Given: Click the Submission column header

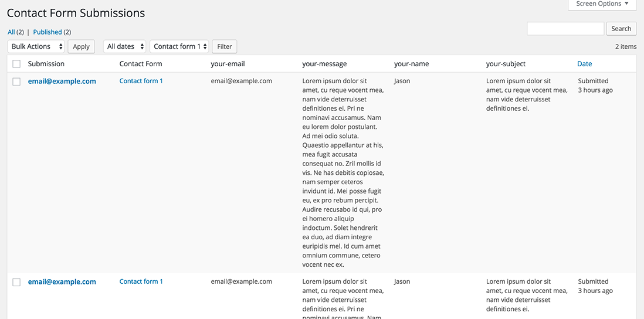Looking at the screenshot, I should click(46, 64).
